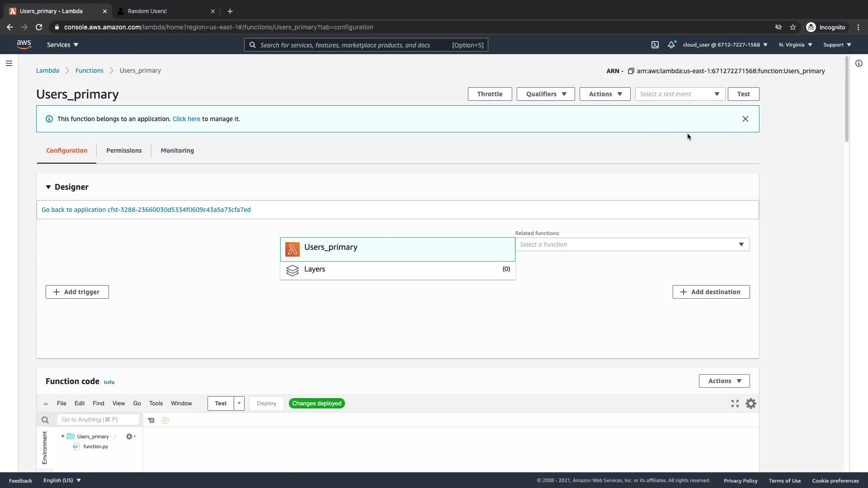Toggle fullscreen for the code editor

(735, 404)
